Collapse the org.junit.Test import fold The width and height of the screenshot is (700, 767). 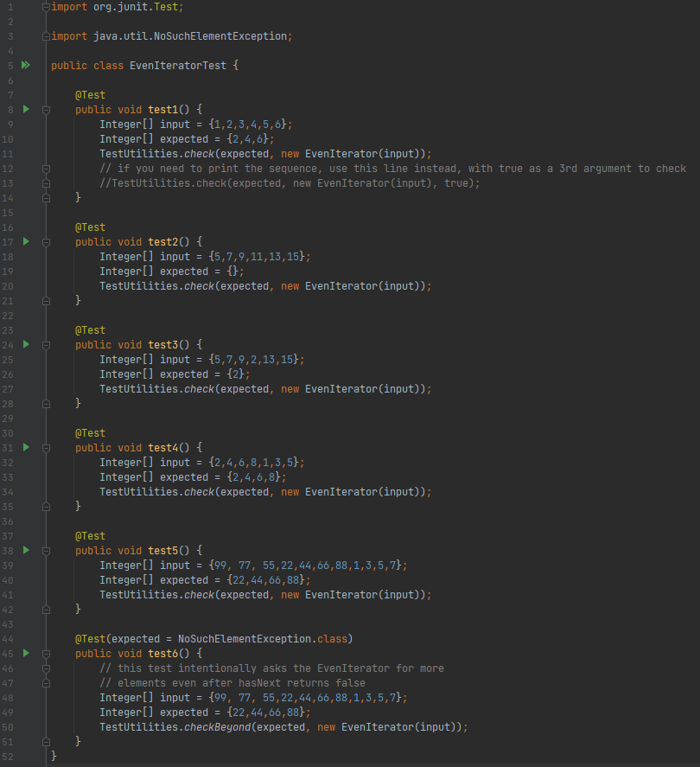pos(45,7)
